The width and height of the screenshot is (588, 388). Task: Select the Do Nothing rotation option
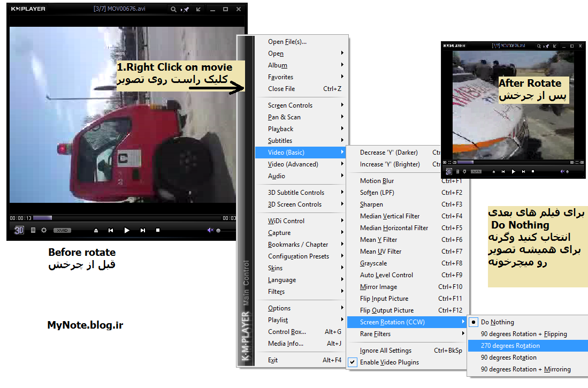click(x=497, y=322)
